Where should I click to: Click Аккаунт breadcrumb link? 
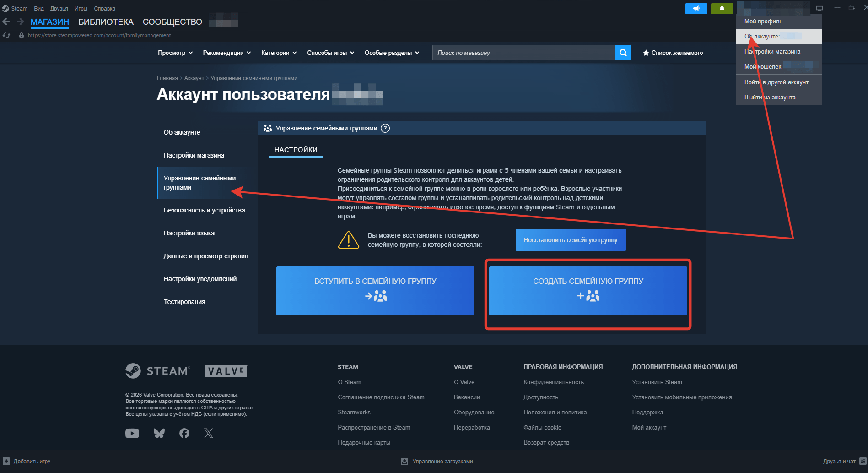click(194, 78)
